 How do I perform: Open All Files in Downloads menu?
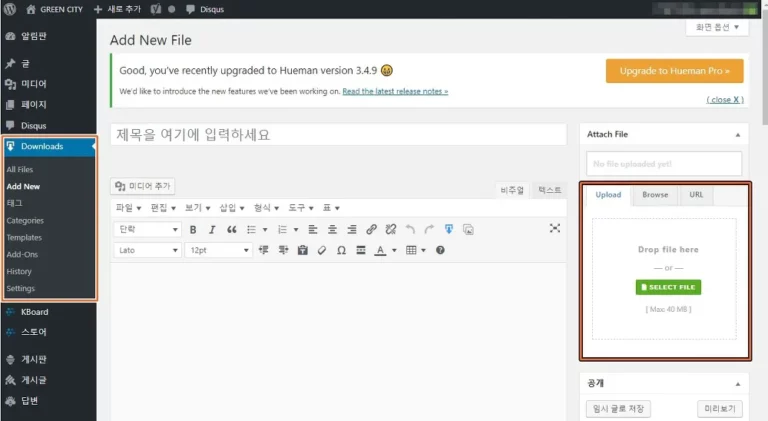[20, 169]
